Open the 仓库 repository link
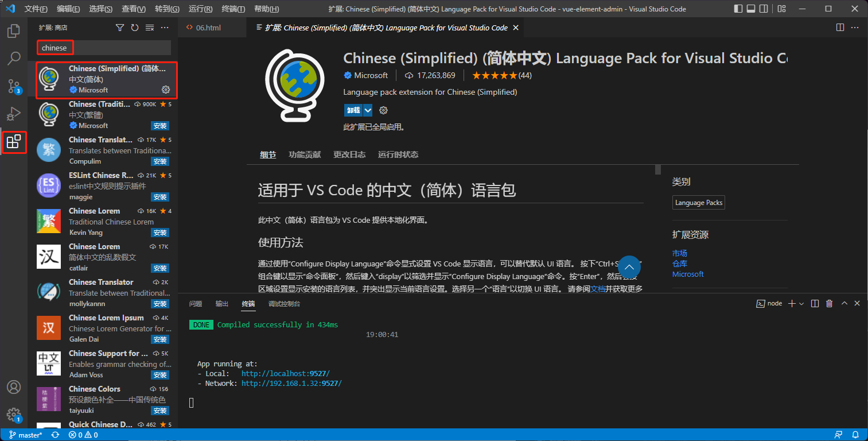Viewport: 868px width, 441px height. pyautogui.click(x=680, y=264)
